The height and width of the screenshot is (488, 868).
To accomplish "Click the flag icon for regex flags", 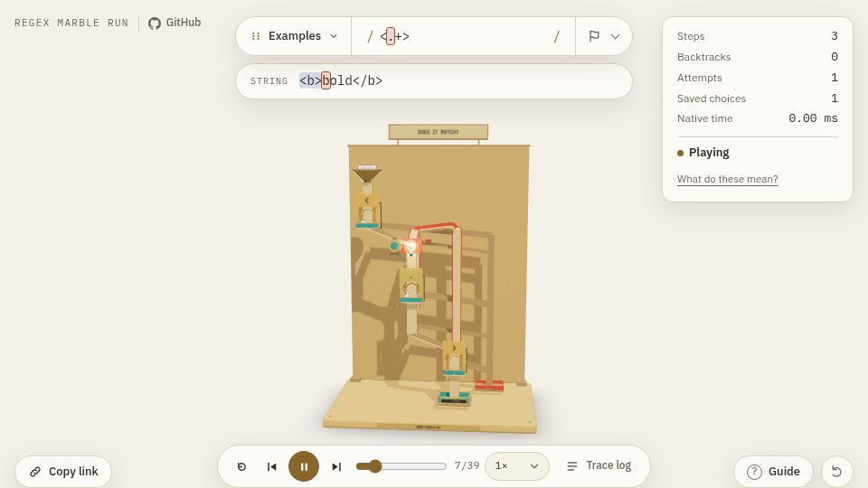I will [x=594, y=36].
